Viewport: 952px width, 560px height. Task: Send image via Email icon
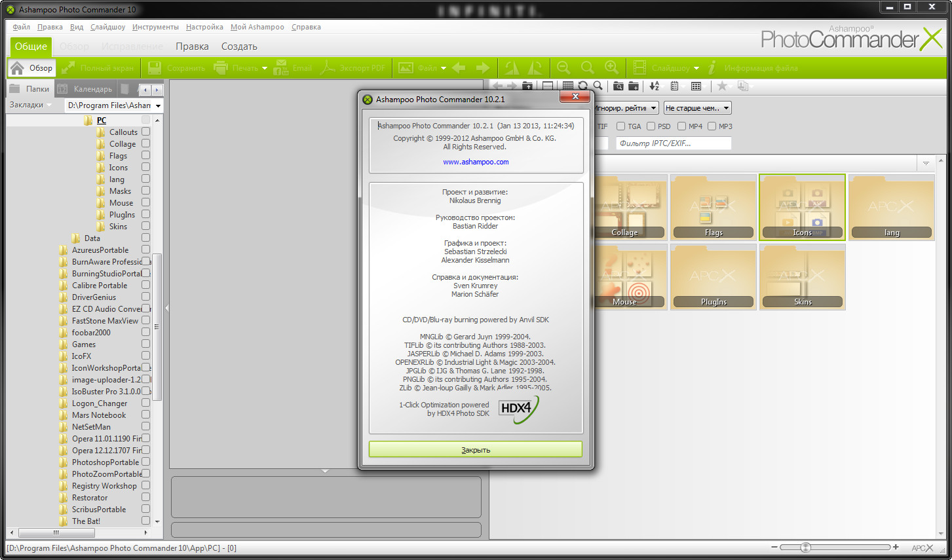280,68
